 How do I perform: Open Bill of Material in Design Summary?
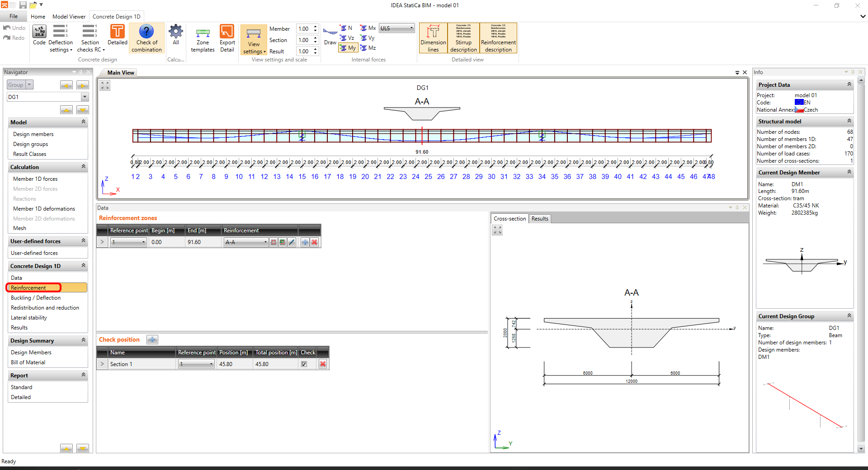(28, 362)
